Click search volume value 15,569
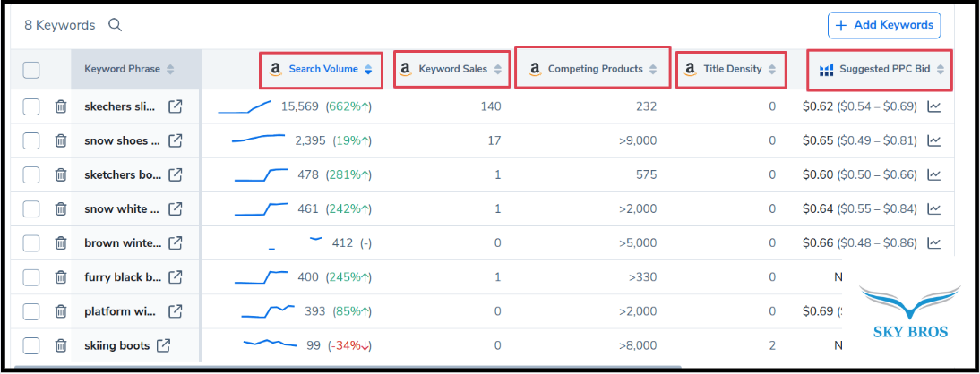980x374 pixels. (300, 106)
